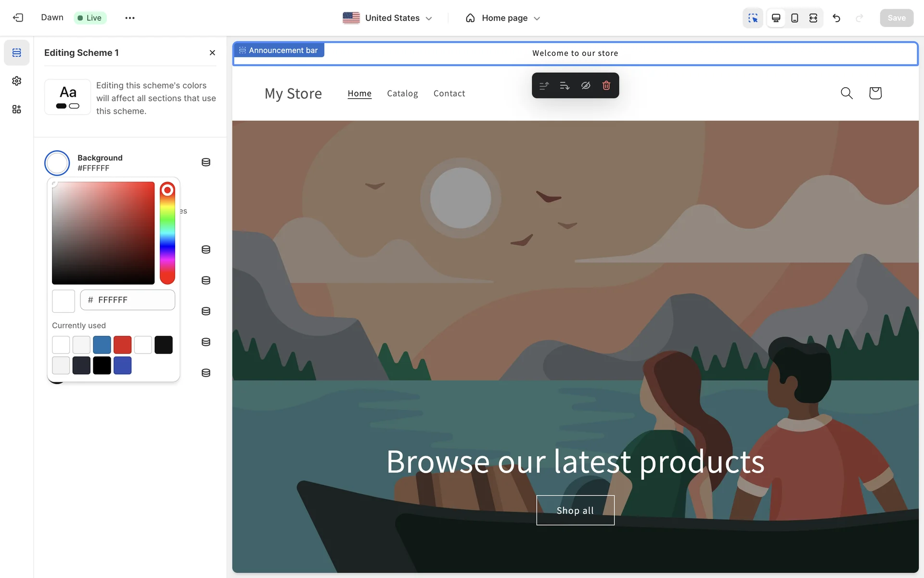This screenshot has width=924, height=578.
Task: Go to the Catalog menu item
Action: pos(402,93)
